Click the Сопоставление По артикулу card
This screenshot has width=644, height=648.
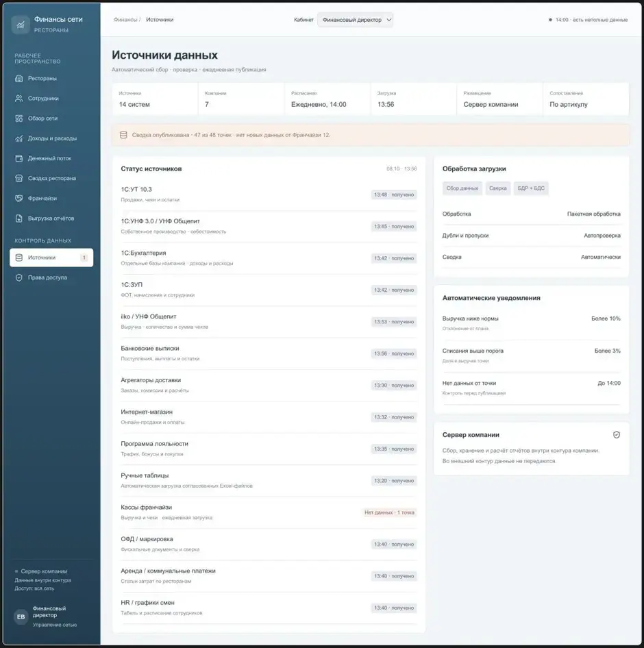tap(586, 99)
